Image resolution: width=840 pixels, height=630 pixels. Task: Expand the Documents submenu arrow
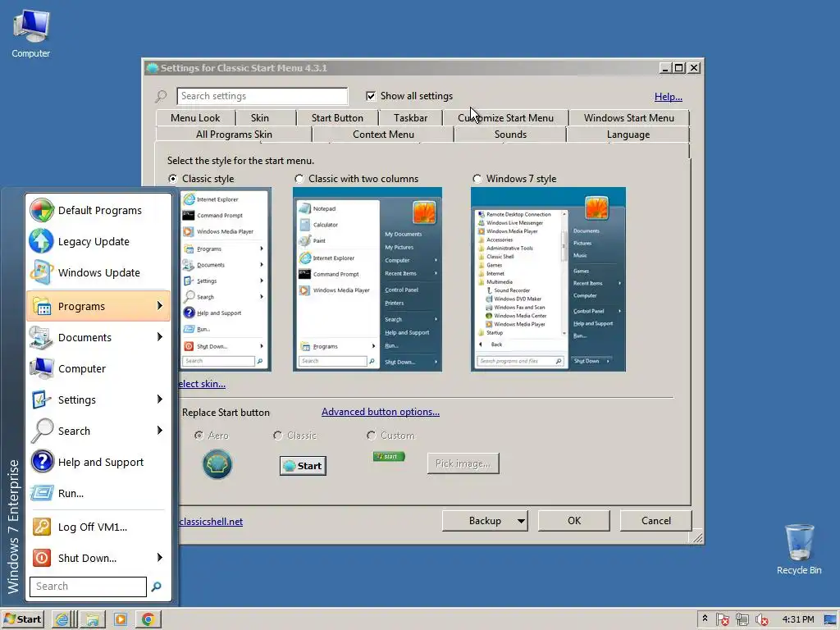160,337
